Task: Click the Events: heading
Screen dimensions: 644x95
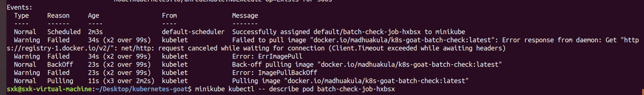Action: tap(19, 8)
